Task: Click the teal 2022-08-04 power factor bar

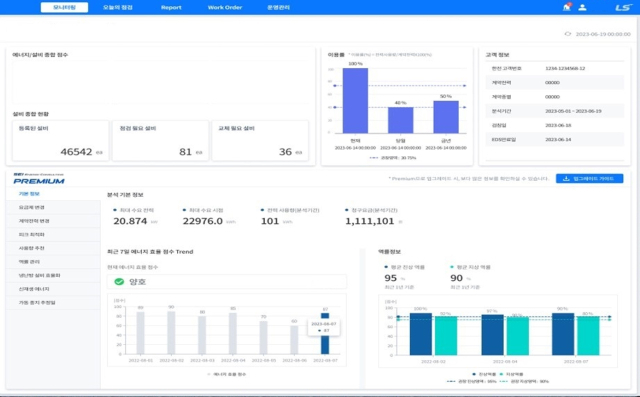Action: tap(518, 336)
